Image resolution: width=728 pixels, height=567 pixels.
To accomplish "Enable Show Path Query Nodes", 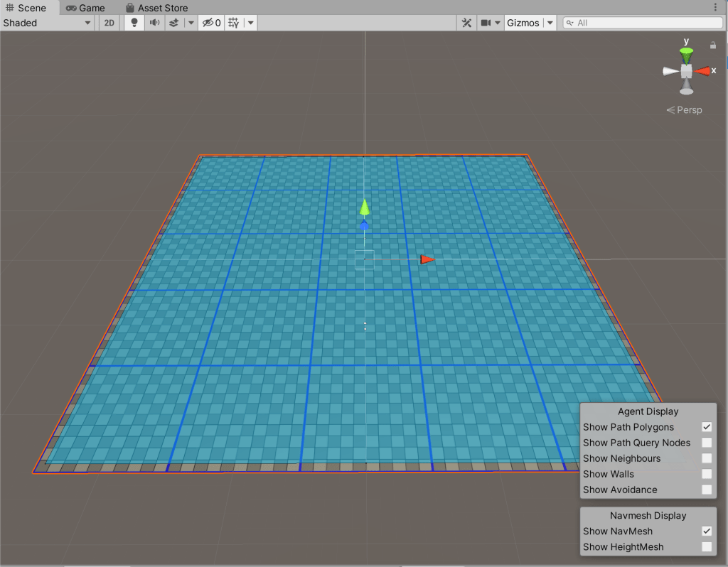I will coord(707,442).
